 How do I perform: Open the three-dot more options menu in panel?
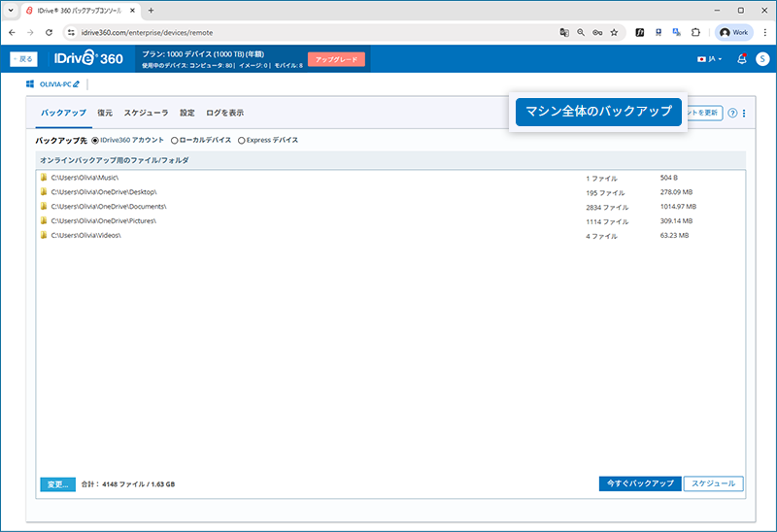coord(744,114)
